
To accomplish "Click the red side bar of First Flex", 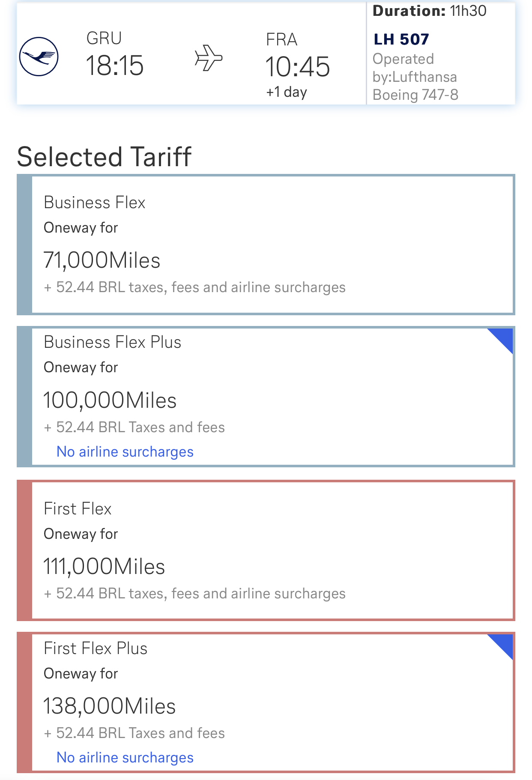I will [x=24, y=550].
